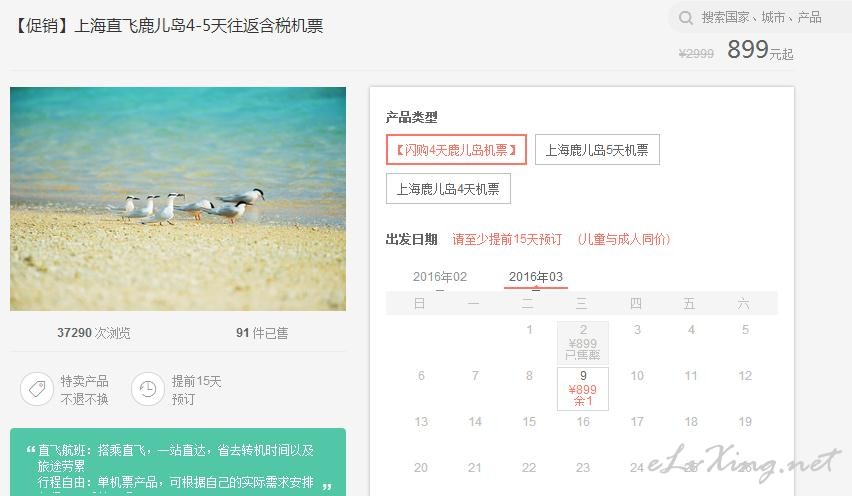Click the 899元起 price label
The image size is (852, 496).
click(x=760, y=49)
